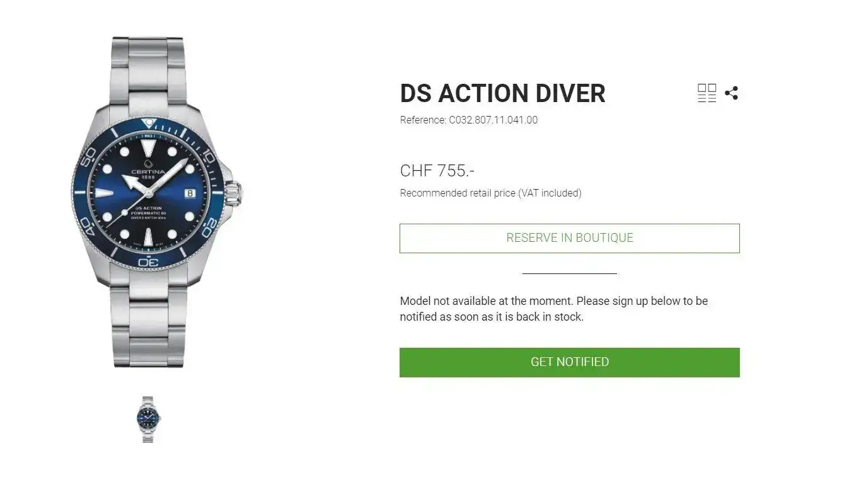
Task: Click the Model not available message text
Action: [x=553, y=309]
